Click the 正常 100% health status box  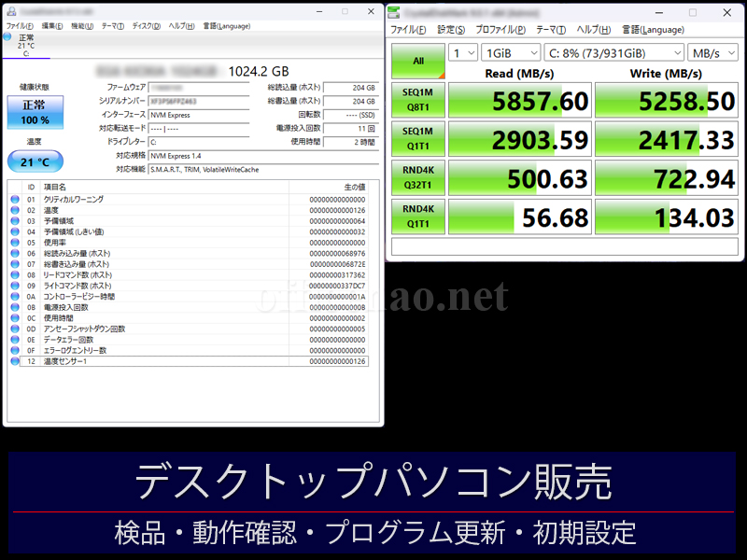[x=35, y=113]
